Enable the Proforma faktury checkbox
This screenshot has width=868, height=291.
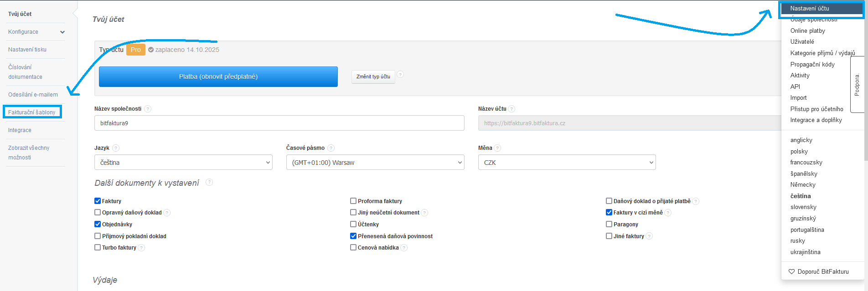coord(353,201)
